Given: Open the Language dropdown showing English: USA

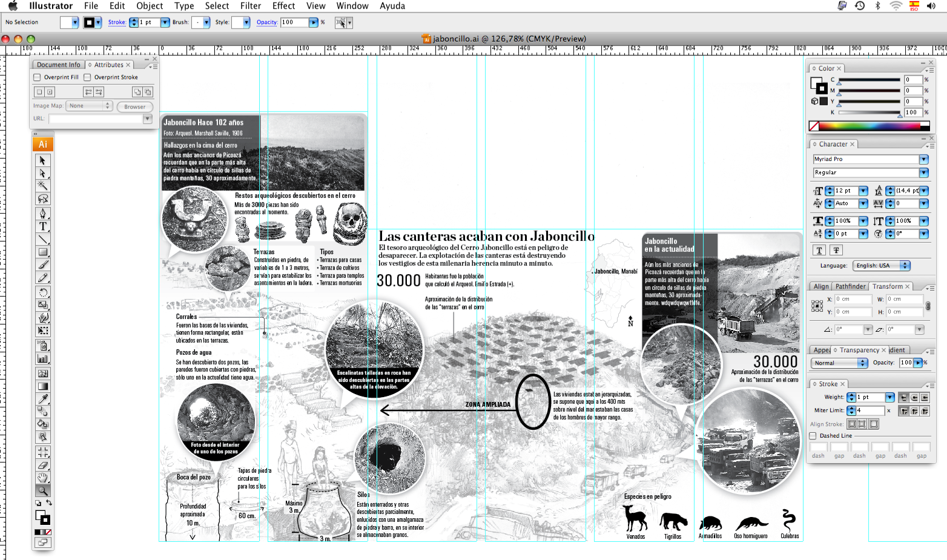Looking at the screenshot, I should (x=881, y=265).
